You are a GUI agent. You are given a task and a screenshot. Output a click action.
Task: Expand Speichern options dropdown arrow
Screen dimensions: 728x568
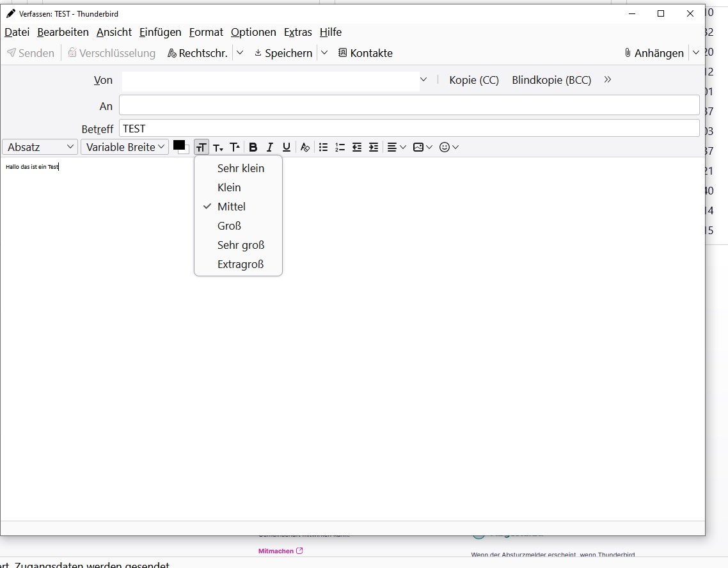point(324,53)
